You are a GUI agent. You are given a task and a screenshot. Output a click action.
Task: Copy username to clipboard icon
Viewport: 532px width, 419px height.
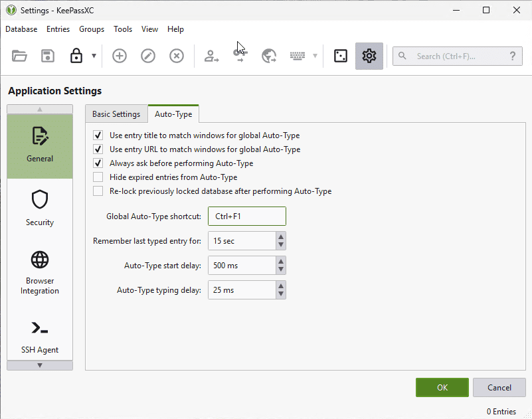pyautogui.click(x=211, y=56)
